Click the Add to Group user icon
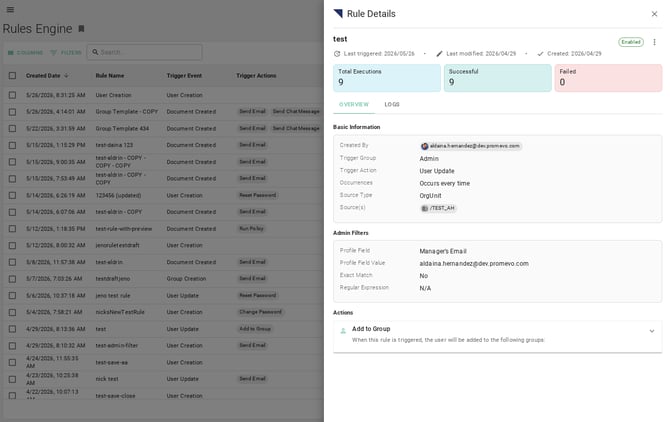This screenshot has width=670, height=422. tap(343, 331)
